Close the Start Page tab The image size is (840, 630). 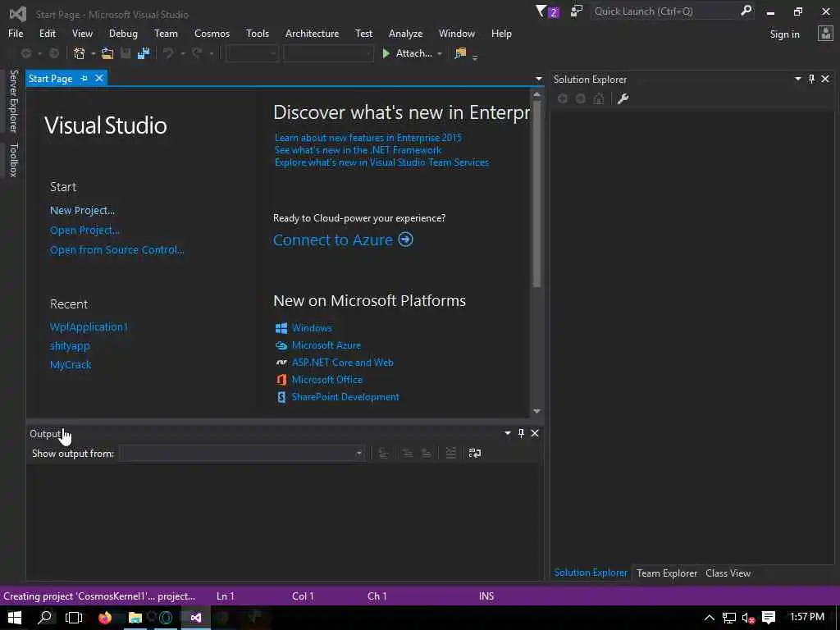[99, 78]
